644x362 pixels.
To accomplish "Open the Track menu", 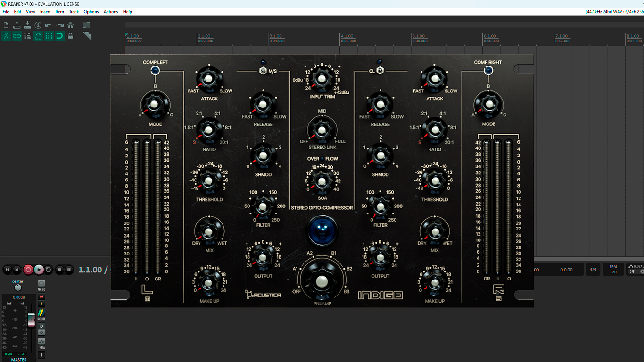I will pyautogui.click(x=74, y=12).
